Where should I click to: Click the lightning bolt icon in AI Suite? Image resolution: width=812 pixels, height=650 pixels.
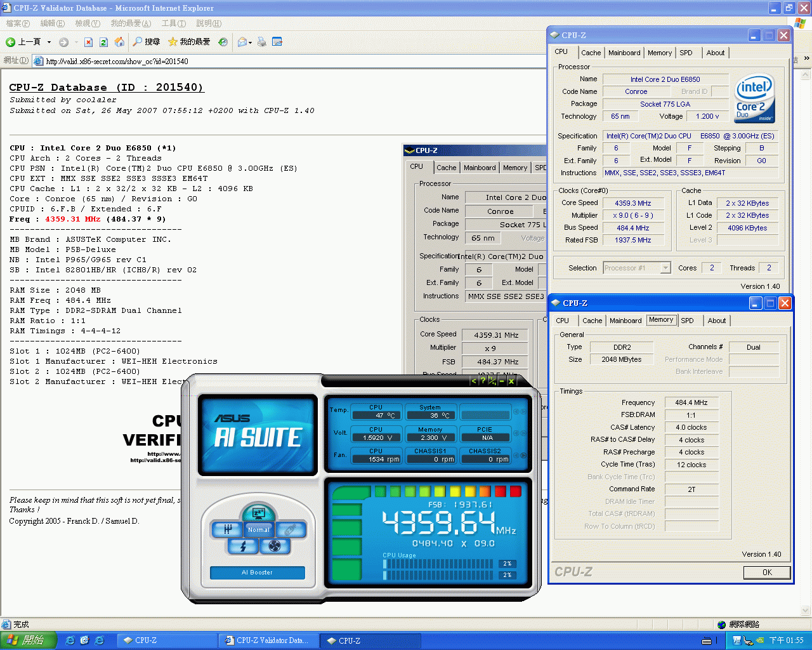(x=243, y=546)
